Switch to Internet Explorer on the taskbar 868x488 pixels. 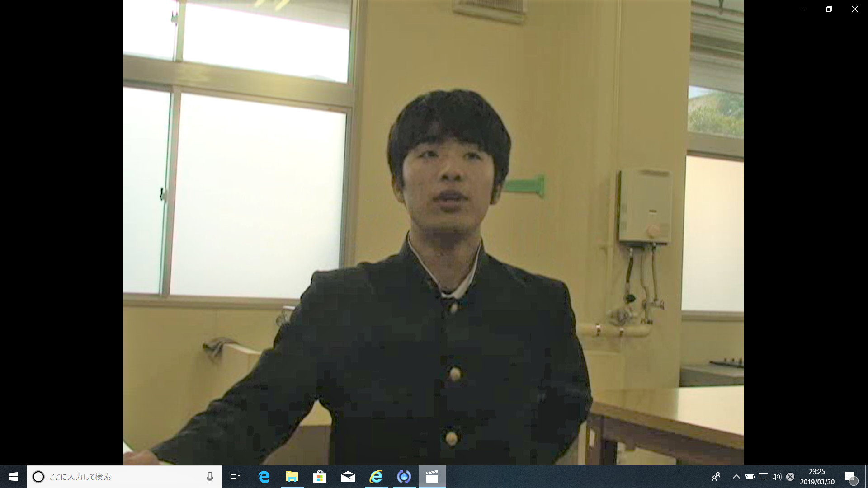376,477
